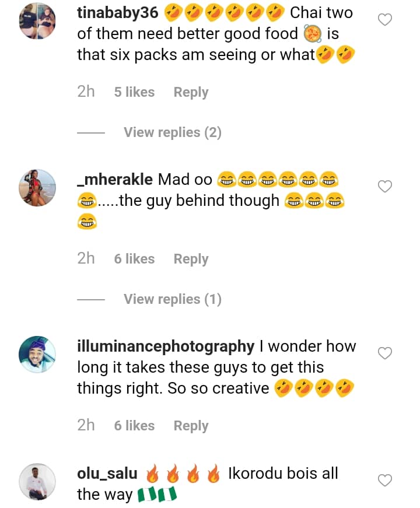Viewport: 420px width, 508px height.
Task: View the 6 likes on illuminancephotography's comment
Action: pos(134,426)
